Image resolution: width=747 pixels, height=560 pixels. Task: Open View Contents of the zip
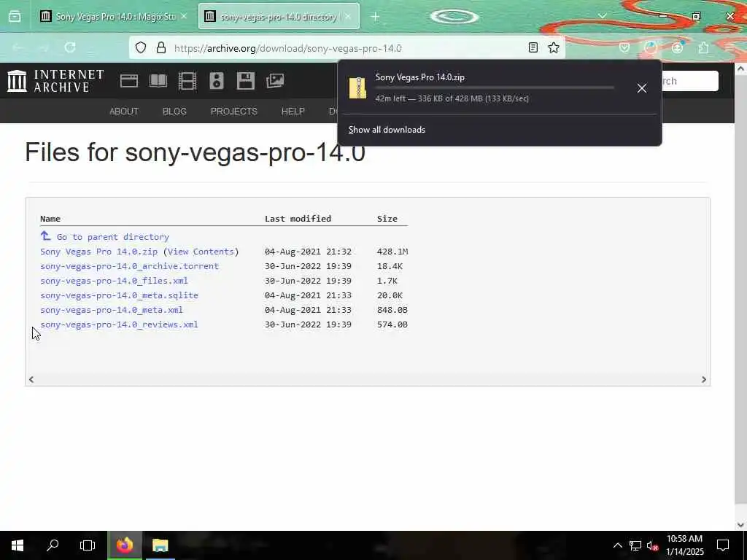click(x=201, y=252)
